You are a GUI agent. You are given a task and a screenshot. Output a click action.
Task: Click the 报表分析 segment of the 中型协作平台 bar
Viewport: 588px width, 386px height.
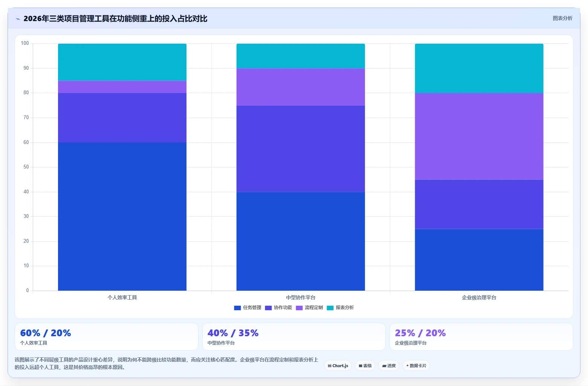pos(301,56)
